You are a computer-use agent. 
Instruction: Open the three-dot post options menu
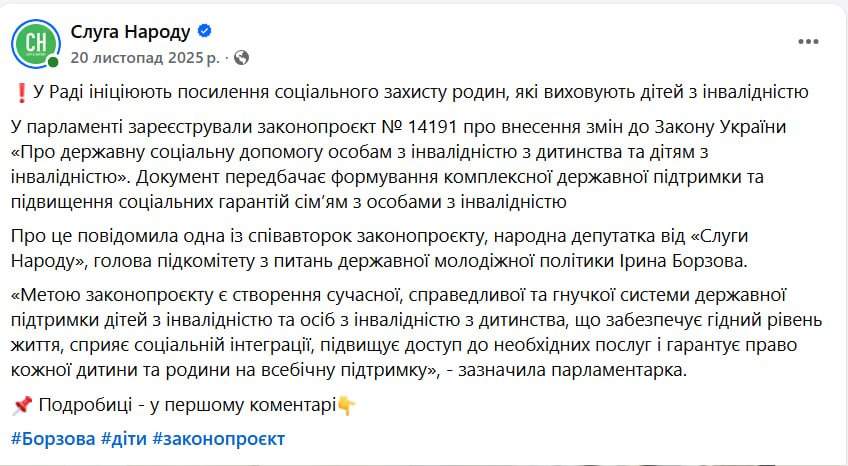point(807,42)
